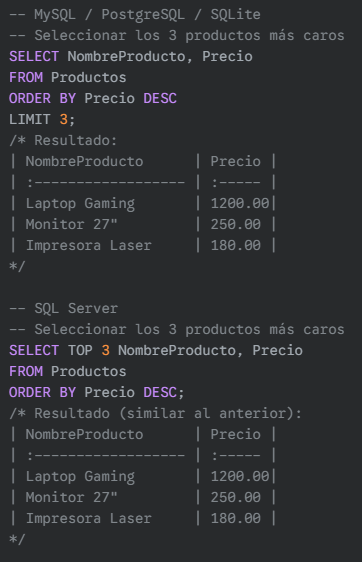Click the orange 3 after TOP

pyautogui.click(x=105, y=351)
